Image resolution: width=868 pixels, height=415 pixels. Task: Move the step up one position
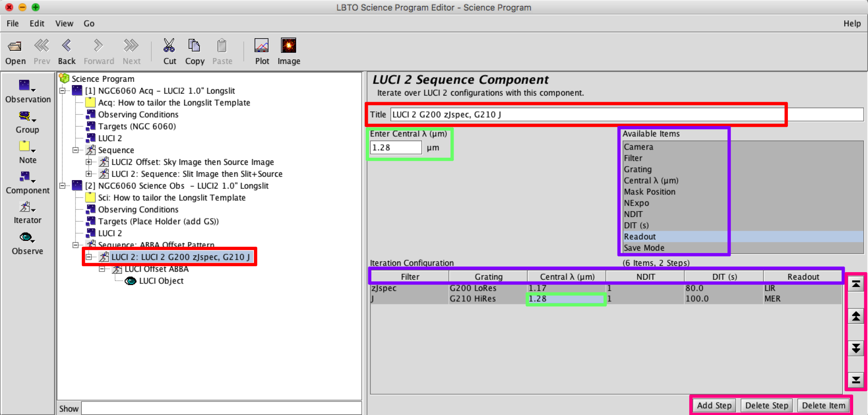(856, 316)
